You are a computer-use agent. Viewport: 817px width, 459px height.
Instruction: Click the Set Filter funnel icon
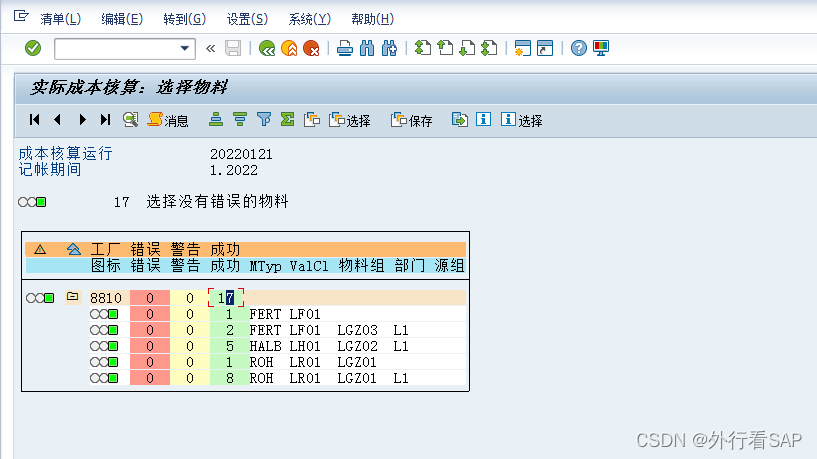[264, 120]
